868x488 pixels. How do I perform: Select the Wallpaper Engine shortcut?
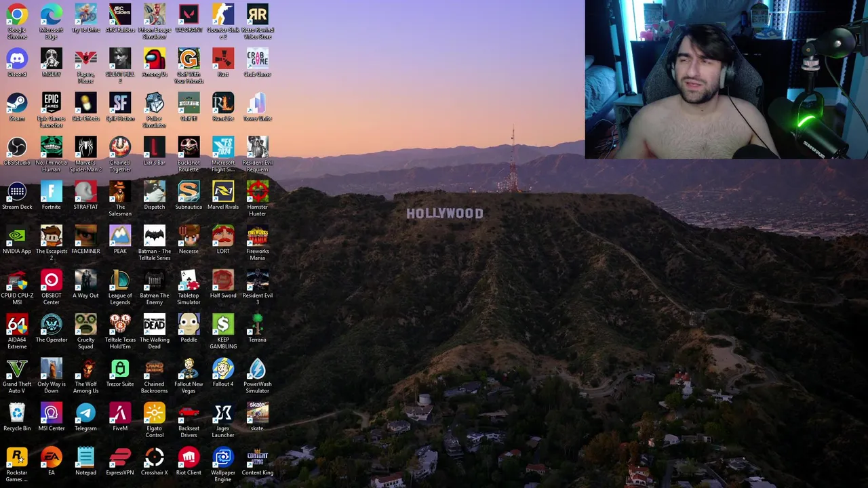click(223, 457)
